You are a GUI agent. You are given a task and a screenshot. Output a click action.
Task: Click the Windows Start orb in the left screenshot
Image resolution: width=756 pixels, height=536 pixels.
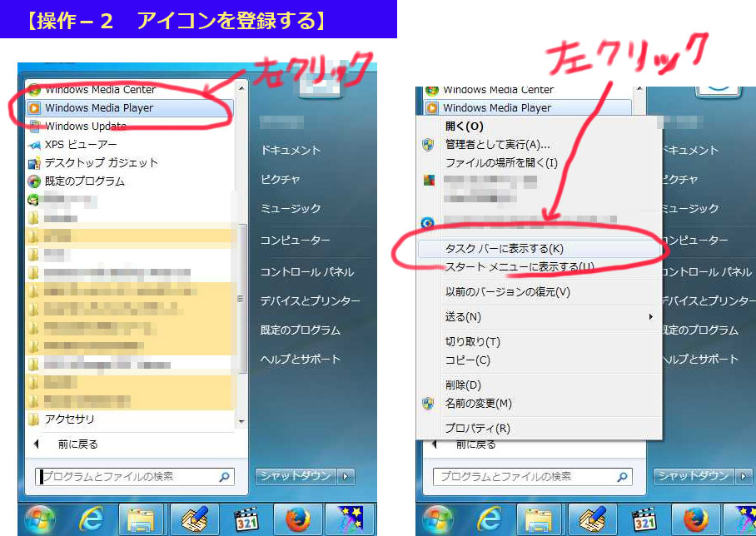[x=39, y=519]
